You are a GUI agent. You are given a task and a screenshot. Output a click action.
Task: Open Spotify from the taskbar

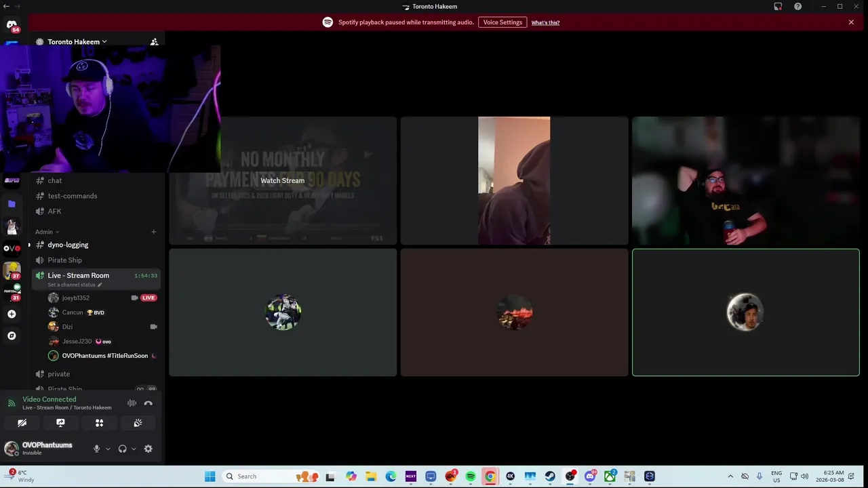point(471,476)
